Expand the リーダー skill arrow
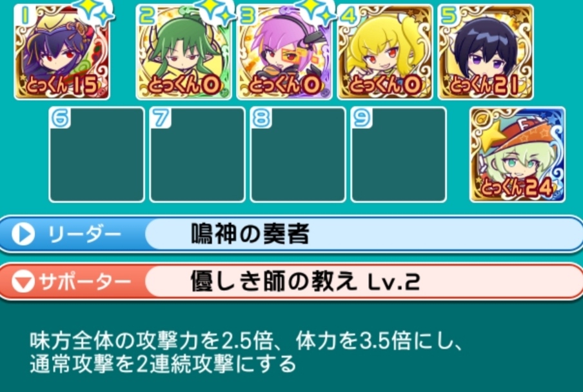The height and width of the screenshot is (392, 583). (x=23, y=235)
